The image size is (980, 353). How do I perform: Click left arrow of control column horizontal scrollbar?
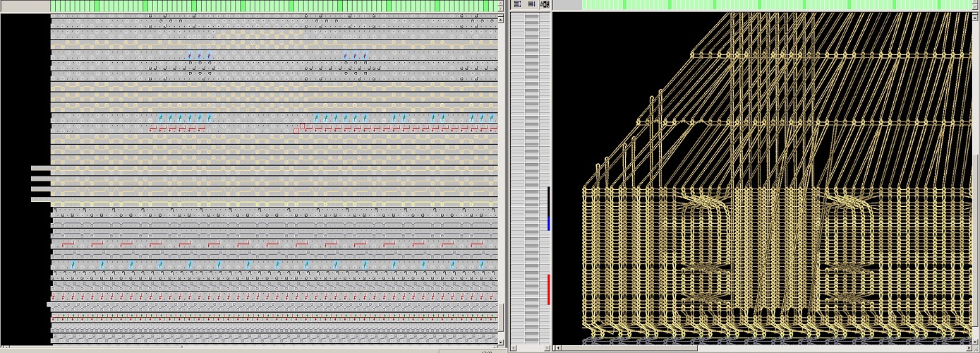coord(513,348)
